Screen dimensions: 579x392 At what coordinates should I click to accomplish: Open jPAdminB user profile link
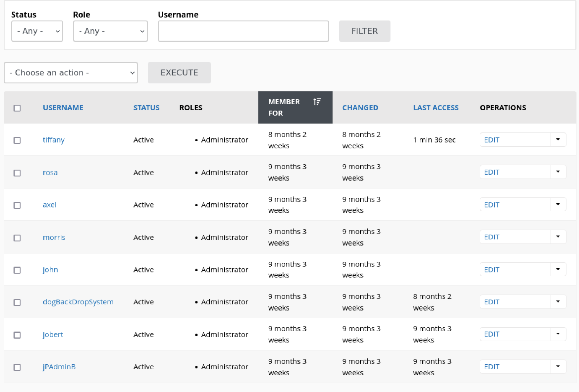59,367
